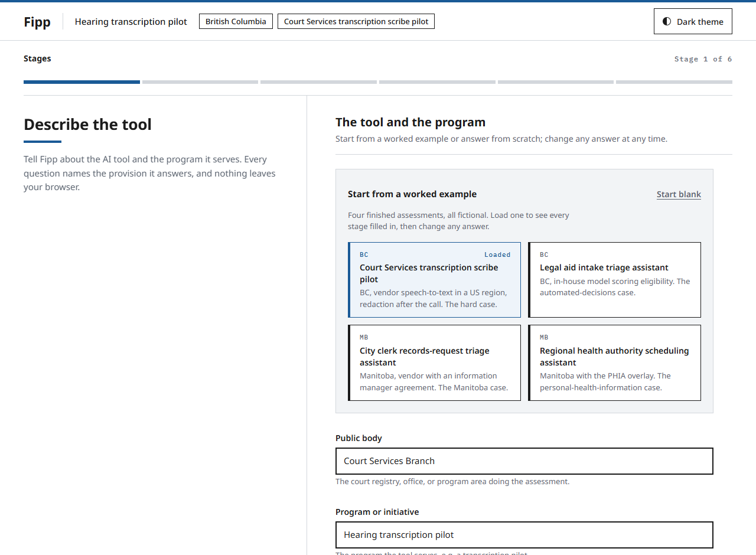
Task: Open the Fipp logo home link
Action: [37, 22]
